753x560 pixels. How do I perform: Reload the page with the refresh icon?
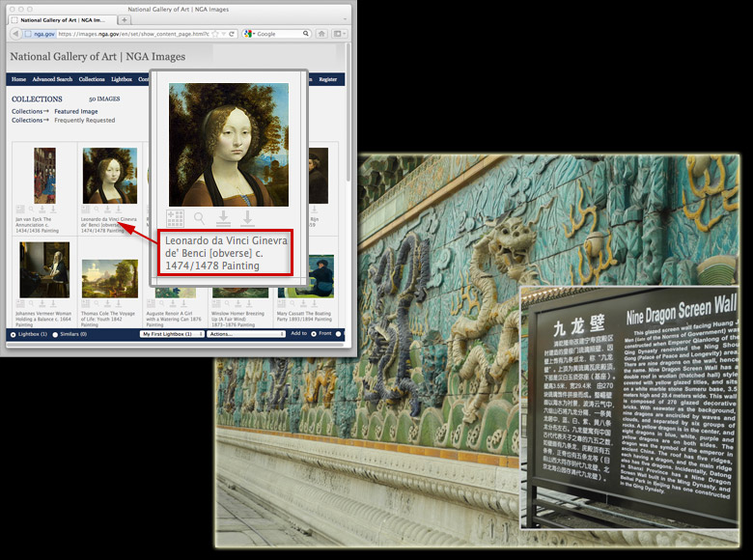232,34
